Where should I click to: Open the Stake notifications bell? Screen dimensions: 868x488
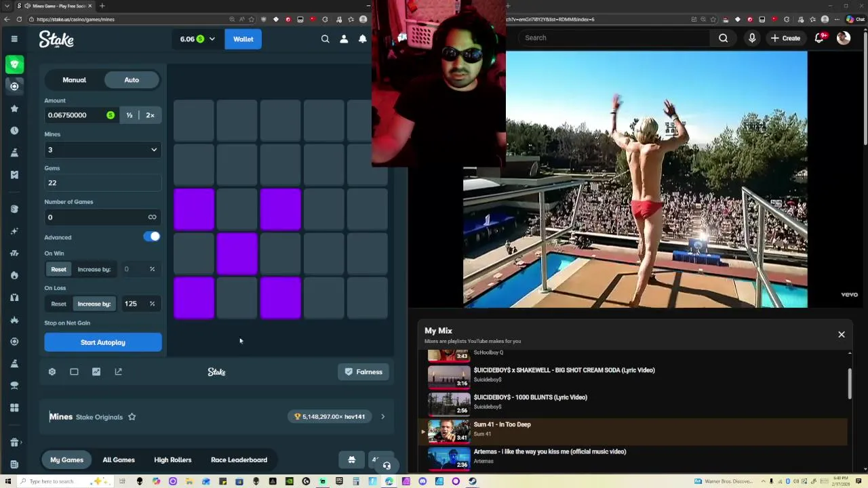[363, 39]
